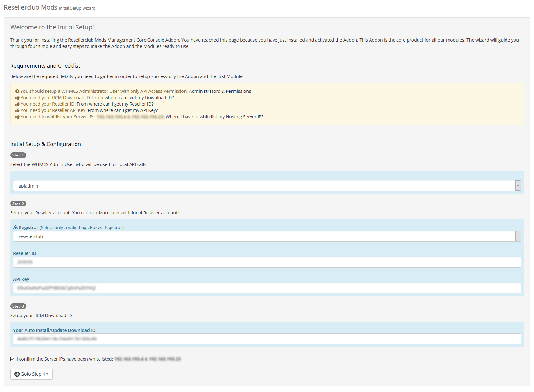The image size is (534, 392).
Task: Toggle the Server IPs whitelisted confirmation checkbox
Action: pyautogui.click(x=12, y=359)
